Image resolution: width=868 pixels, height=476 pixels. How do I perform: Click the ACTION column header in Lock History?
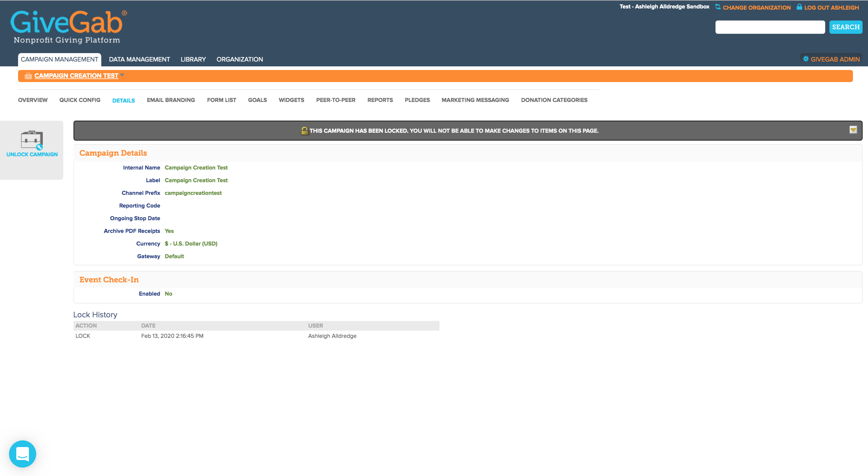(x=86, y=325)
